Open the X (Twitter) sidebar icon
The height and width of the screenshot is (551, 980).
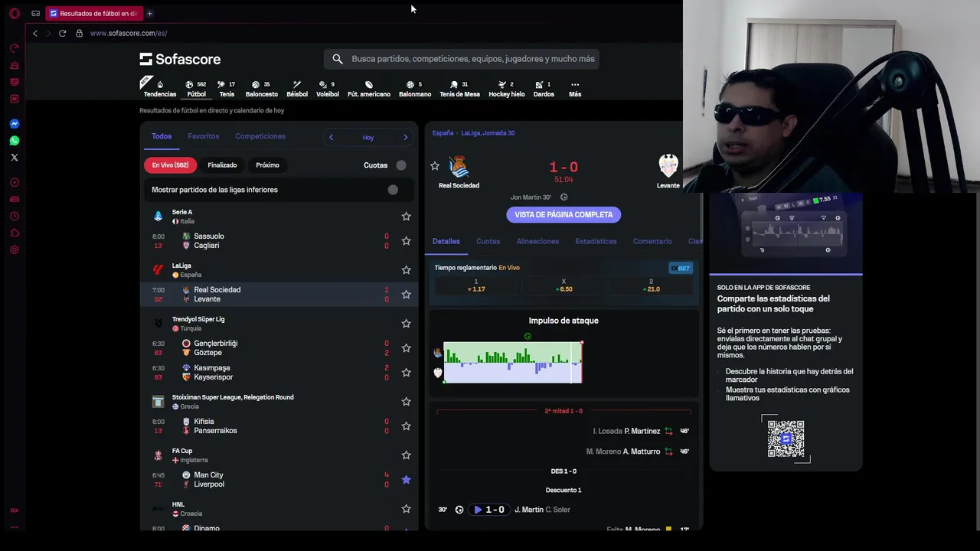(14, 157)
